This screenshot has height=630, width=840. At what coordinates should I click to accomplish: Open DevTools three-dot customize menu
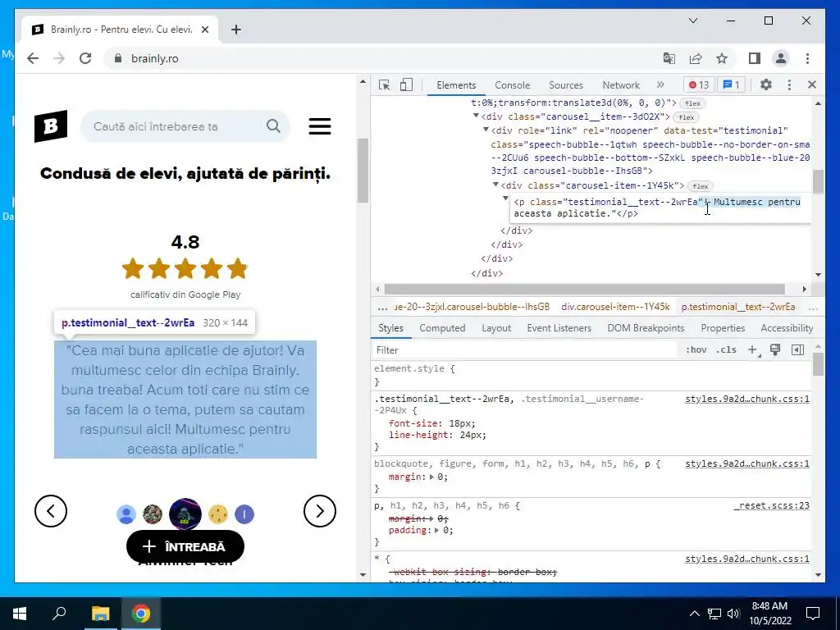[789, 84]
